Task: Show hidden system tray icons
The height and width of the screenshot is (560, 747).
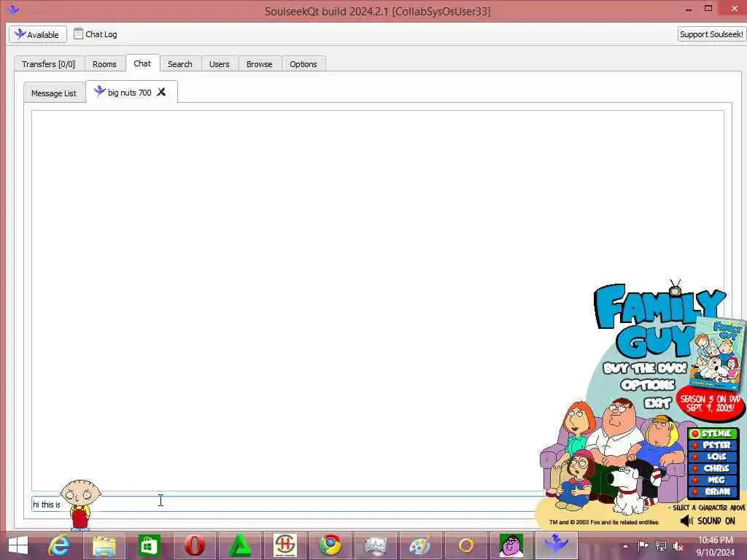Action: coord(625,546)
